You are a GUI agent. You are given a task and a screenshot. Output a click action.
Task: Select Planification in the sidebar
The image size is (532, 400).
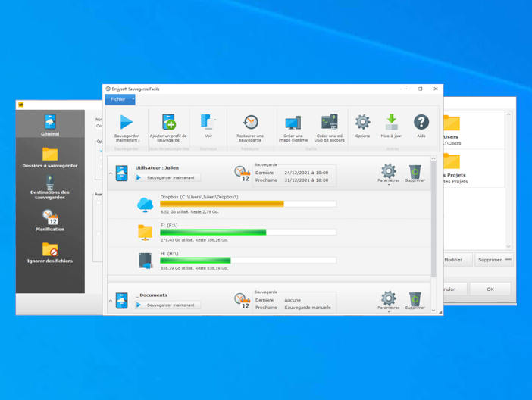50,220
